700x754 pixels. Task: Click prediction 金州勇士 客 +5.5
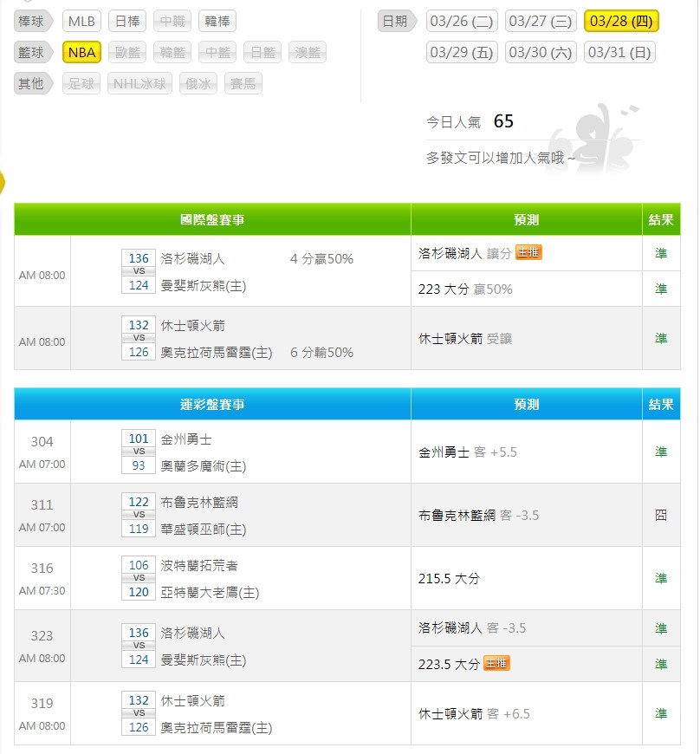coord(468,452)
